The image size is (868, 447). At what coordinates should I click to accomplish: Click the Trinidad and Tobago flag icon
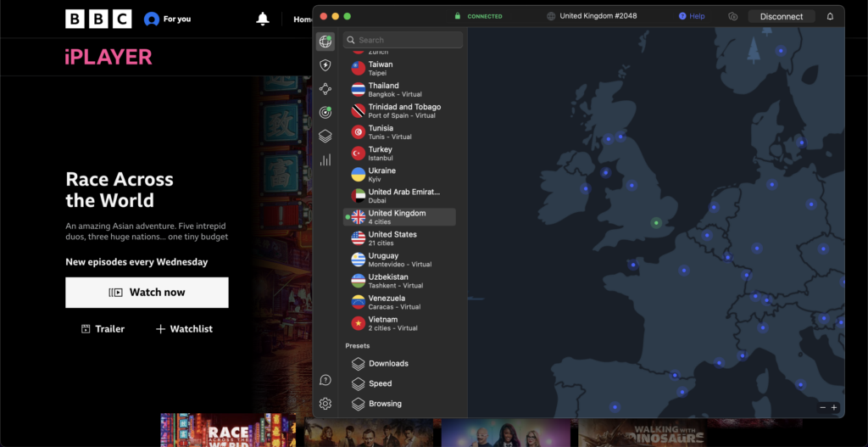(x=359, y=111)
